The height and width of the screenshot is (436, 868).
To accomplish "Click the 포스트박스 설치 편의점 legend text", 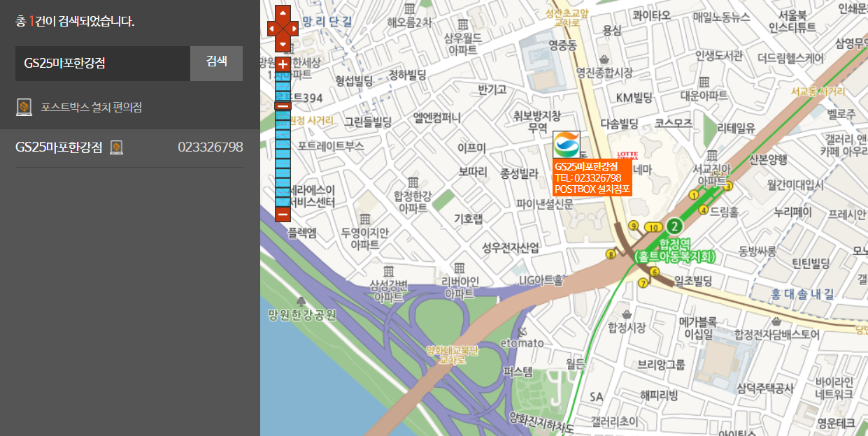I will [x=92, y=108].
